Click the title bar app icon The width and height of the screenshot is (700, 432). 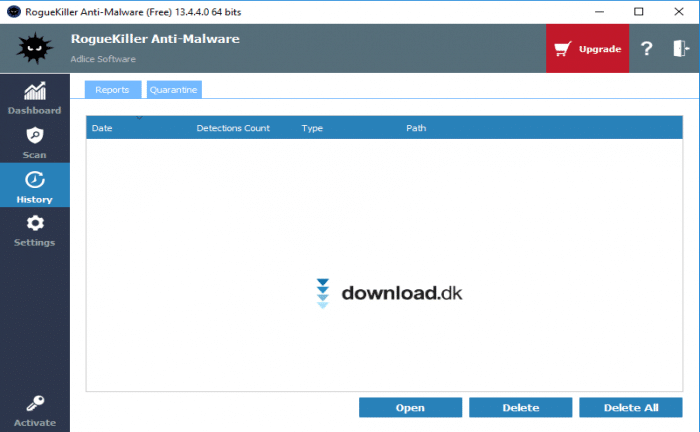(13, 12)
